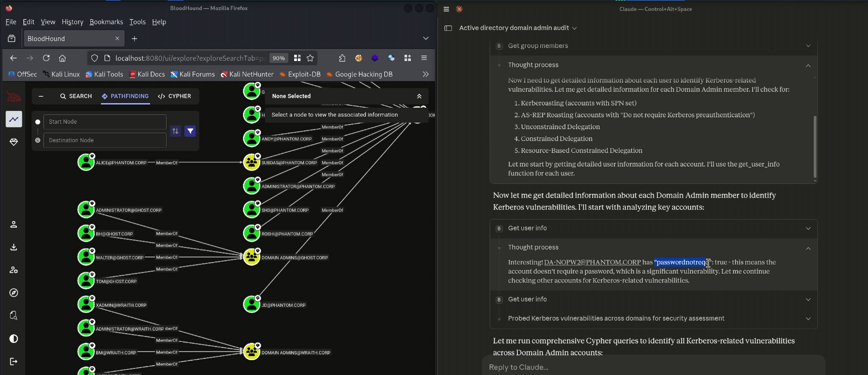Click the user profile icon in sidebar
This screenshot has height=375, width=868.
click(14, 224)
